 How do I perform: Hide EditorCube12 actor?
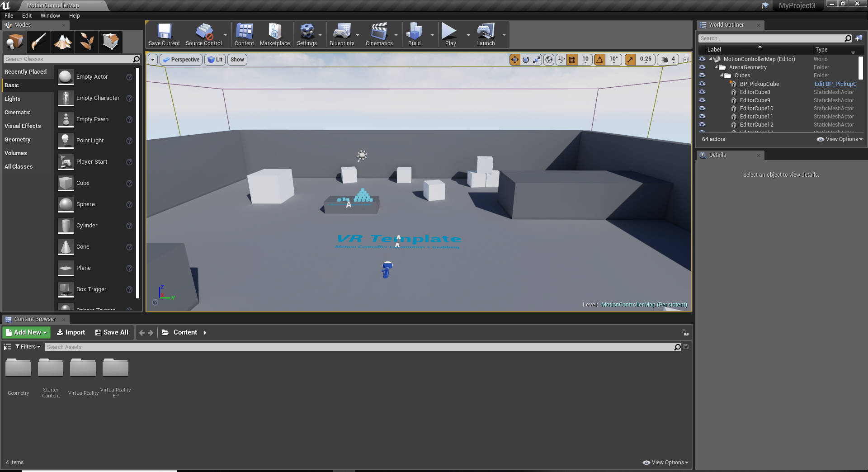702,125
